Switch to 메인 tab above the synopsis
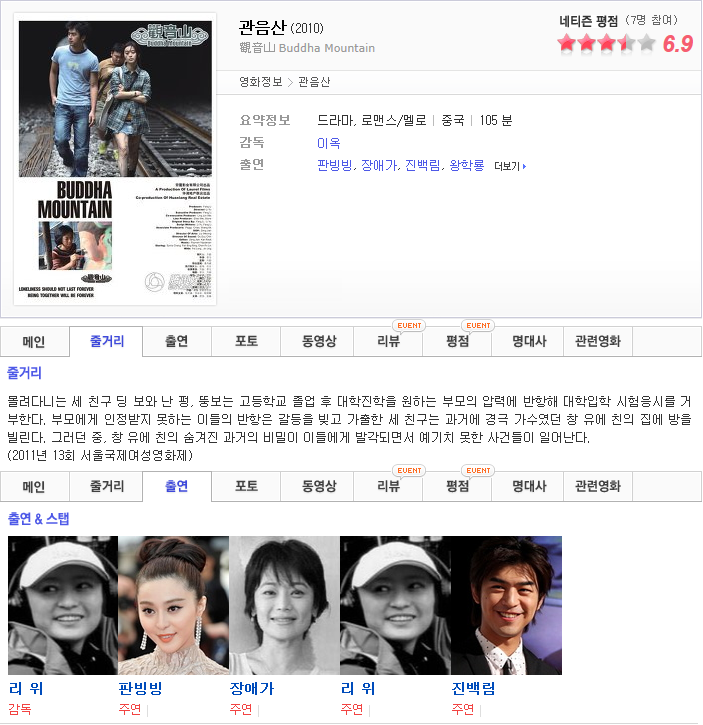 point(35,341)
